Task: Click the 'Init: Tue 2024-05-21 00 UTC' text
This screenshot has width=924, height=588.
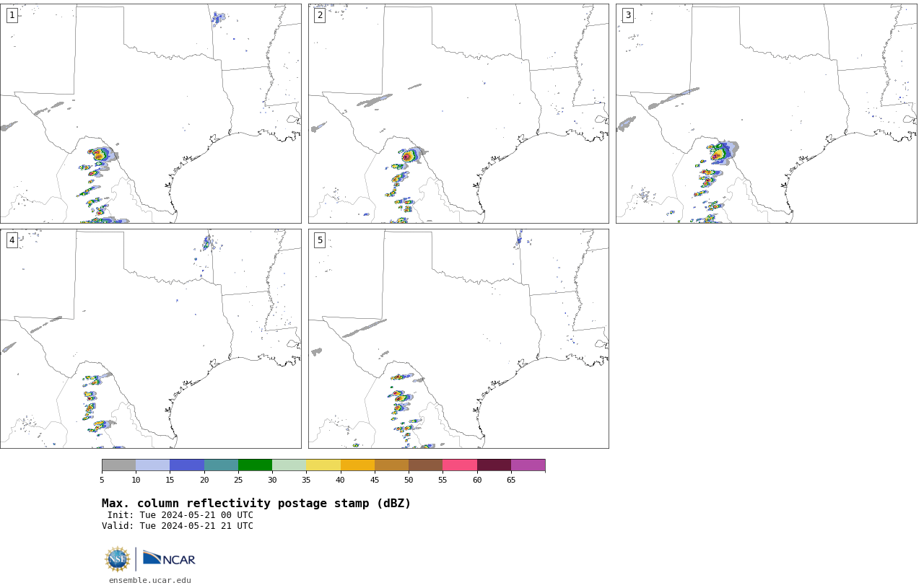Action: tap(180, 515)
